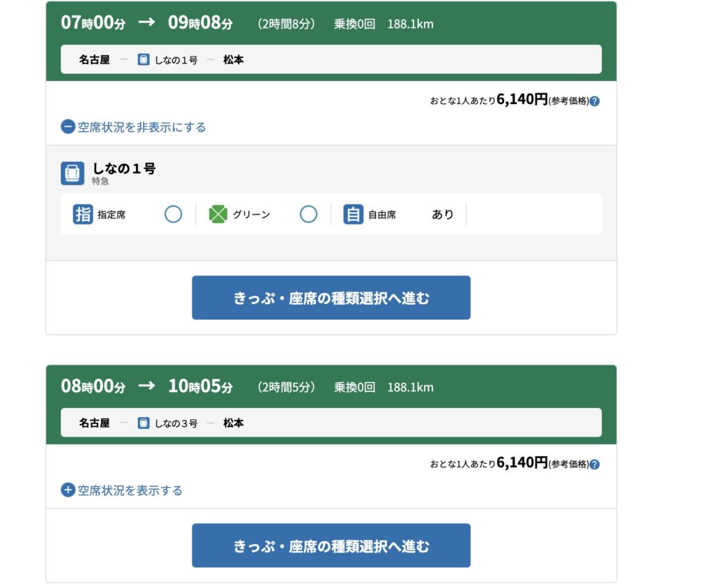Click train icon beside しなの３号 route label
This screenshot has width=714, height=588.
coord(144,423)
